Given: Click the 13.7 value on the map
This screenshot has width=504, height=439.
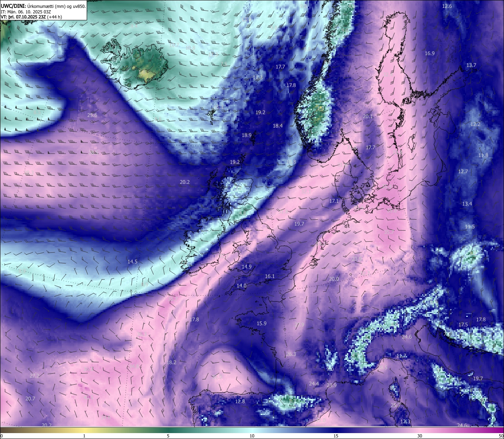Looking at the screenshot, I should [471, 65].
